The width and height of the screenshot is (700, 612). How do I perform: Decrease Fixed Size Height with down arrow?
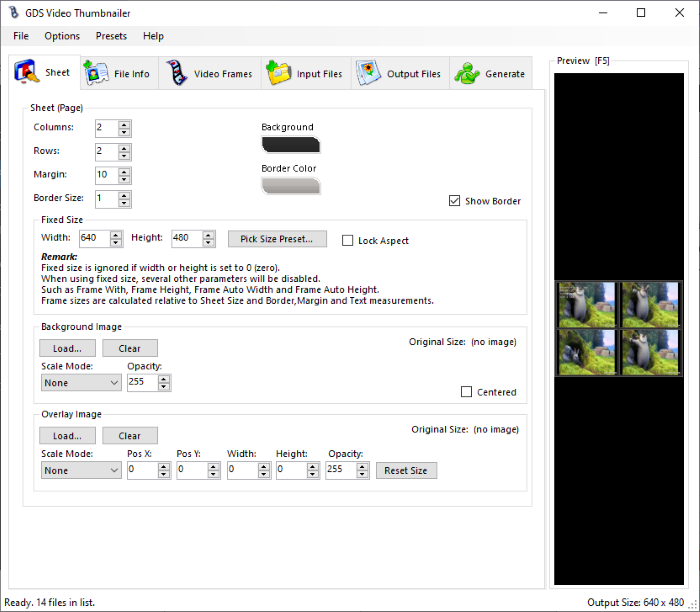pos(208,242)
